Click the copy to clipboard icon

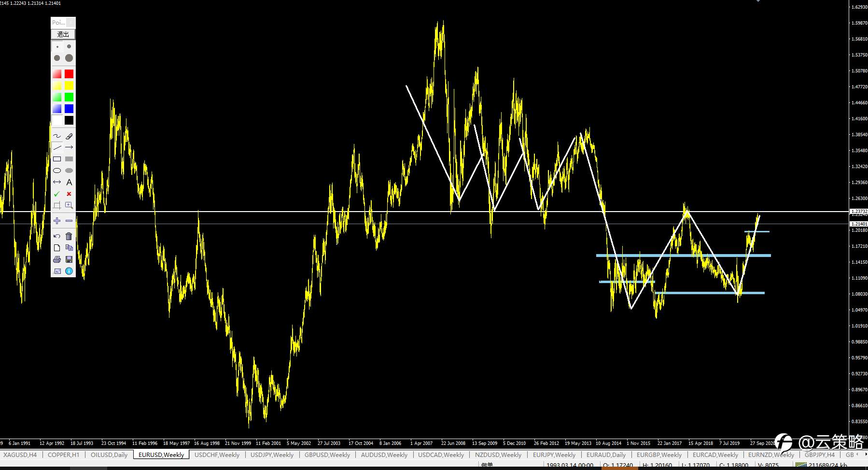click(69, 248)
